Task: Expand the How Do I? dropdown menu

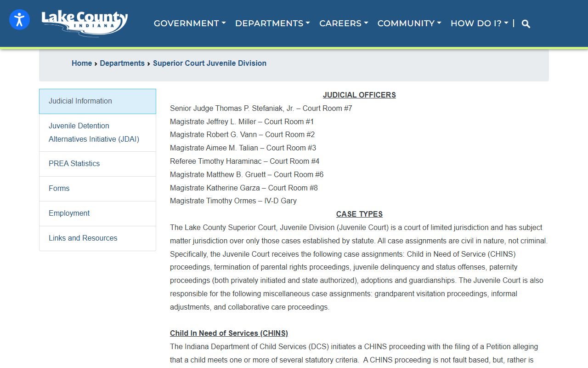Action: pos(480,23)
